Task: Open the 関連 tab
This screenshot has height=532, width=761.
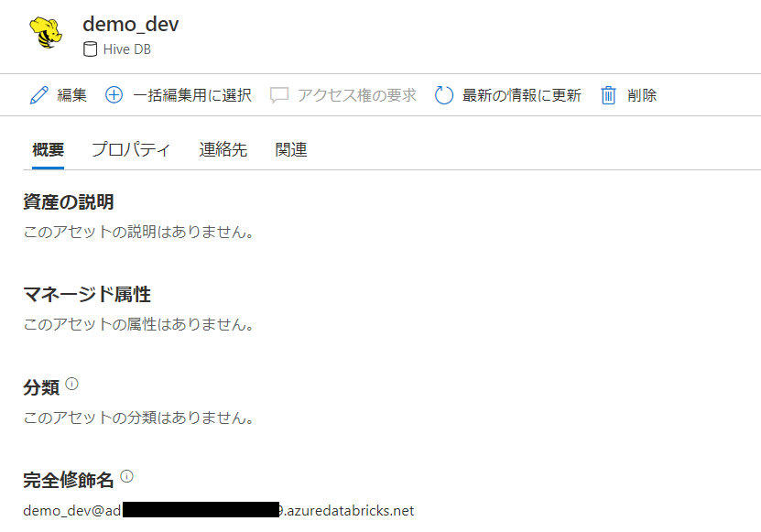Action: (x=290, y=149)
